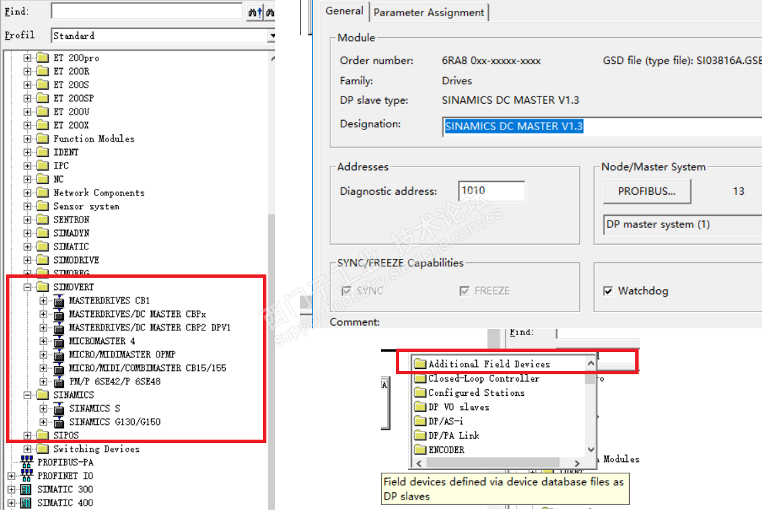Collapse the SINAMICS folder

coord(27,395)
